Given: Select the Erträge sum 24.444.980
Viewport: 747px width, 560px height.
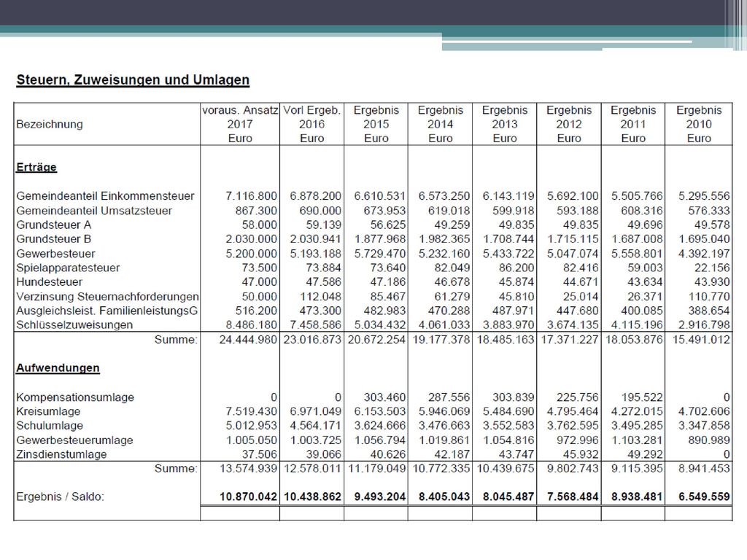Looking at the screenshot, I should [248, 340].
